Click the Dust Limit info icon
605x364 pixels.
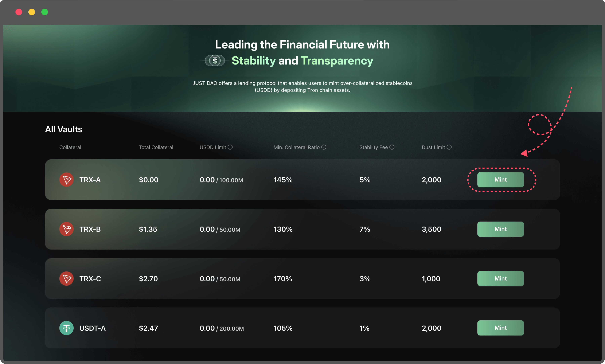click(x=449, y=147)
